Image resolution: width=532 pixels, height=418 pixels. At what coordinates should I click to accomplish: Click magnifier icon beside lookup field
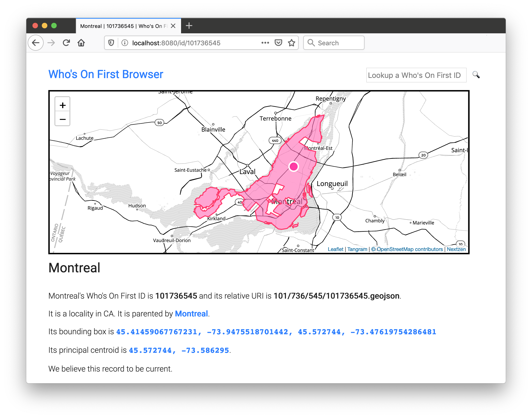[x=476, y=75]
